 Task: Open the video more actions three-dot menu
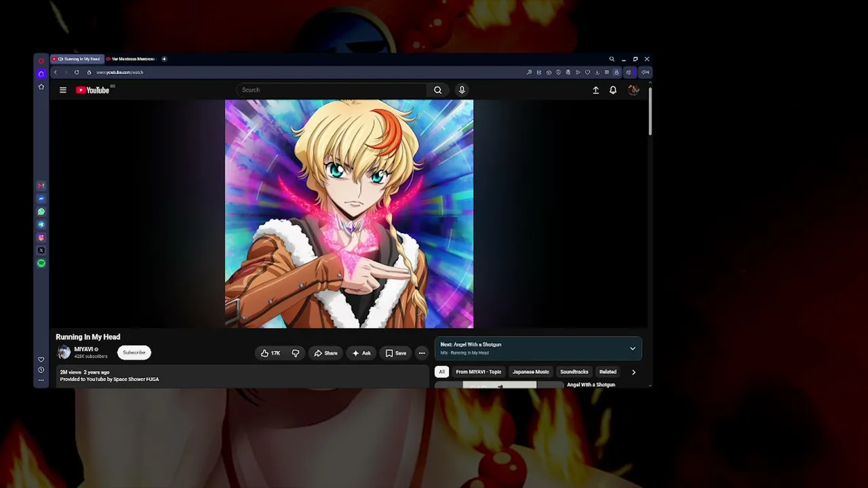[422, 353]
